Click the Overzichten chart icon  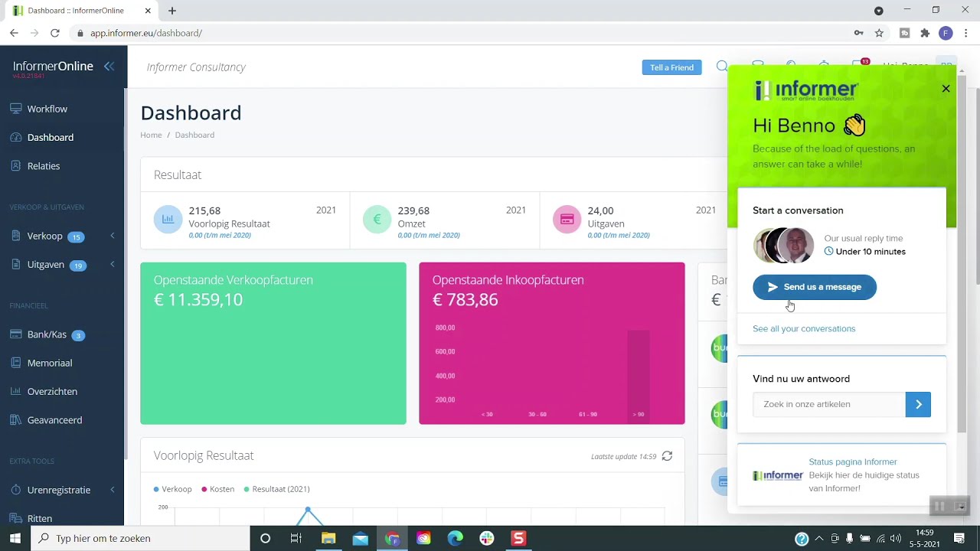click(x=15, y=391)
